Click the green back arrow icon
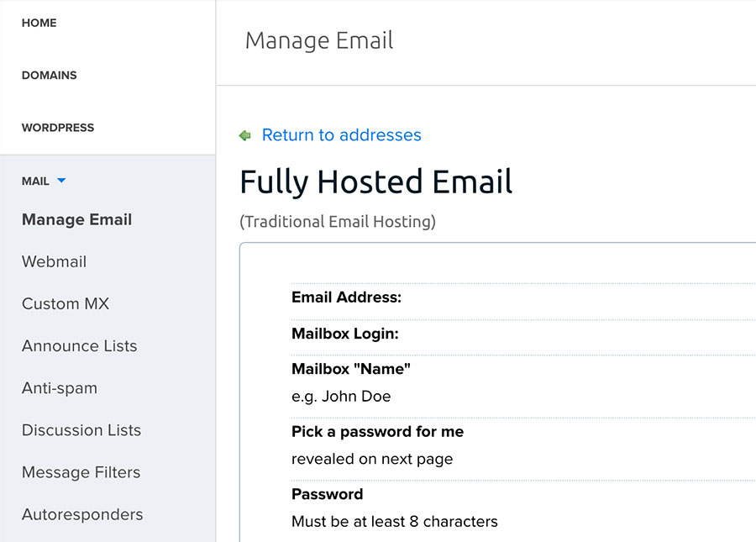This screenshot has width=756, height=542. click(x=245, y=135)
